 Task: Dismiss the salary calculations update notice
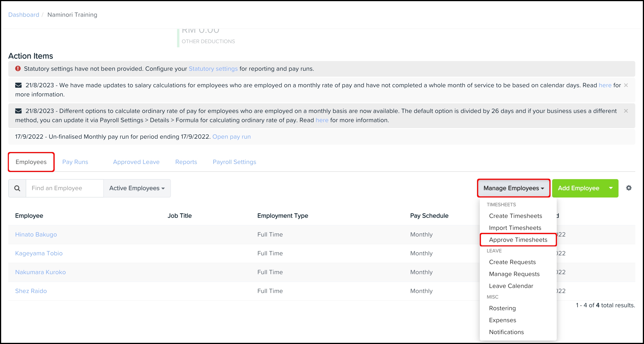tap(626, 85)
